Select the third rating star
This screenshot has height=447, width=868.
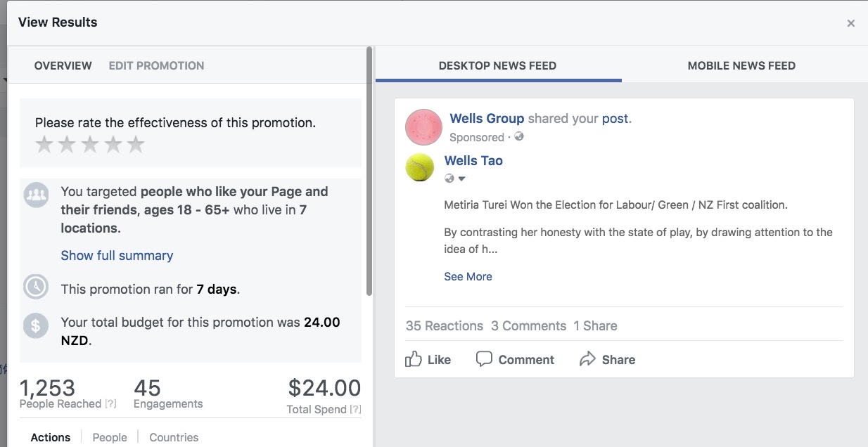point(90,145)
